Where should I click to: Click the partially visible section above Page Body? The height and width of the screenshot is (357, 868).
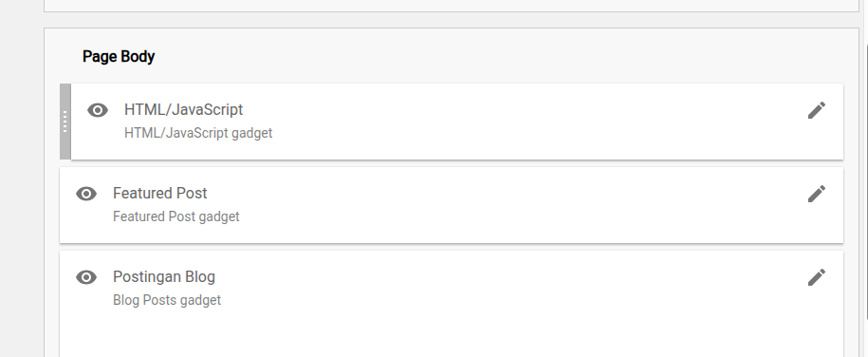click(452, 6)
